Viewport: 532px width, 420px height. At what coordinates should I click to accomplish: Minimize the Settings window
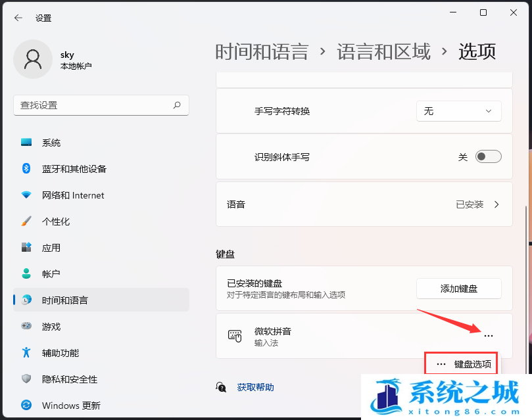(x=453, y=12)
